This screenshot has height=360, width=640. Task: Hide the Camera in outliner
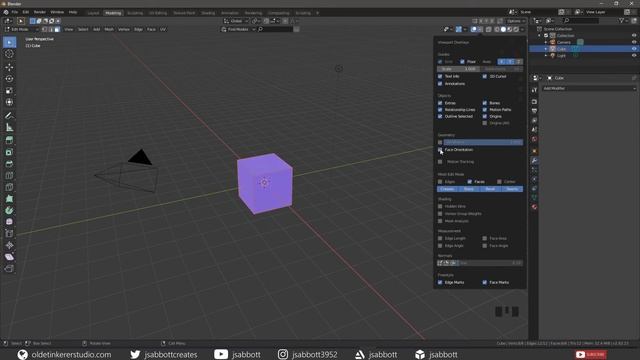pos(634,42)
